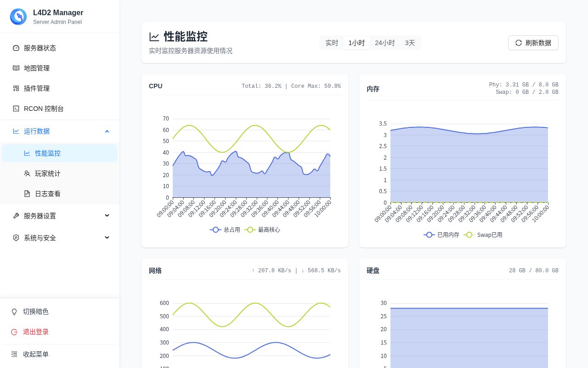The image size is (588, 368).
Task: Click the Swap: 0 GB / 2.0 GB text
Action: pos(527,92)
